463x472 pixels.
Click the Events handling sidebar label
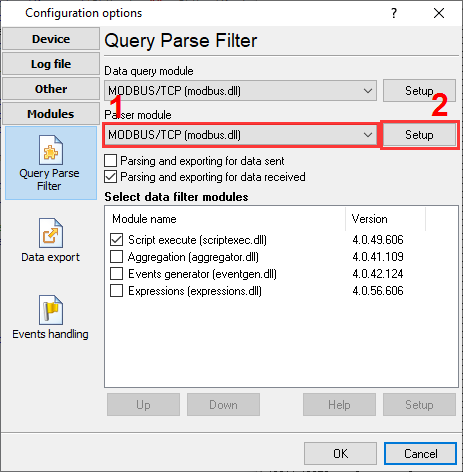click(x=50, y=334)
